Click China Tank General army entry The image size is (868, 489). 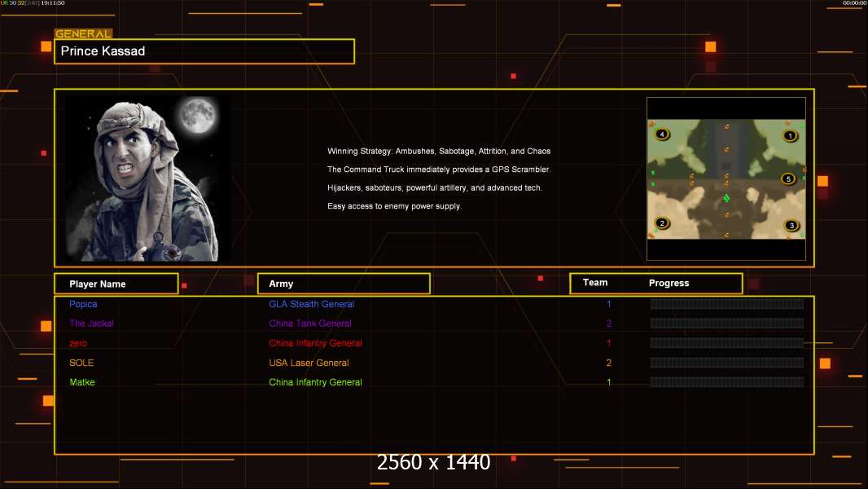coord(310,324)
